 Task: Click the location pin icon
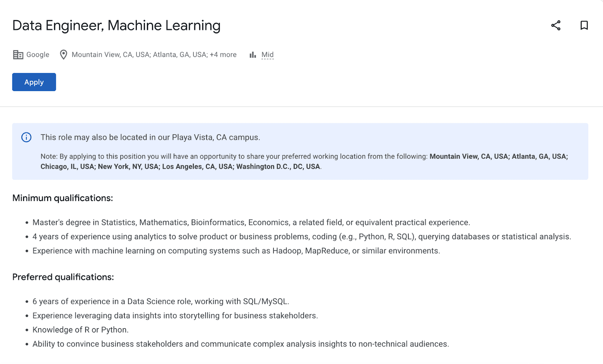click(63, 55)
